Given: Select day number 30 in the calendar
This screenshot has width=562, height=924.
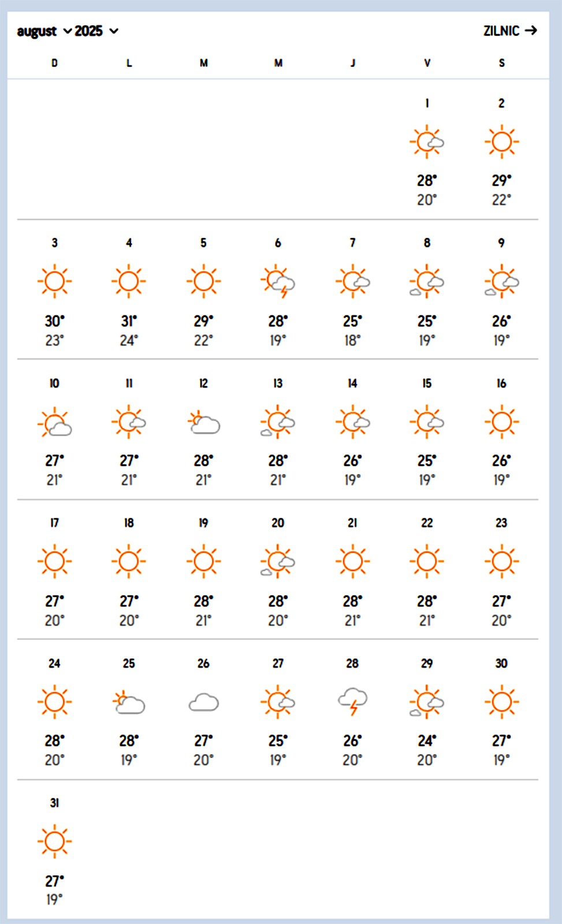Looking at the screenshot, I should (x=501, y=664).
